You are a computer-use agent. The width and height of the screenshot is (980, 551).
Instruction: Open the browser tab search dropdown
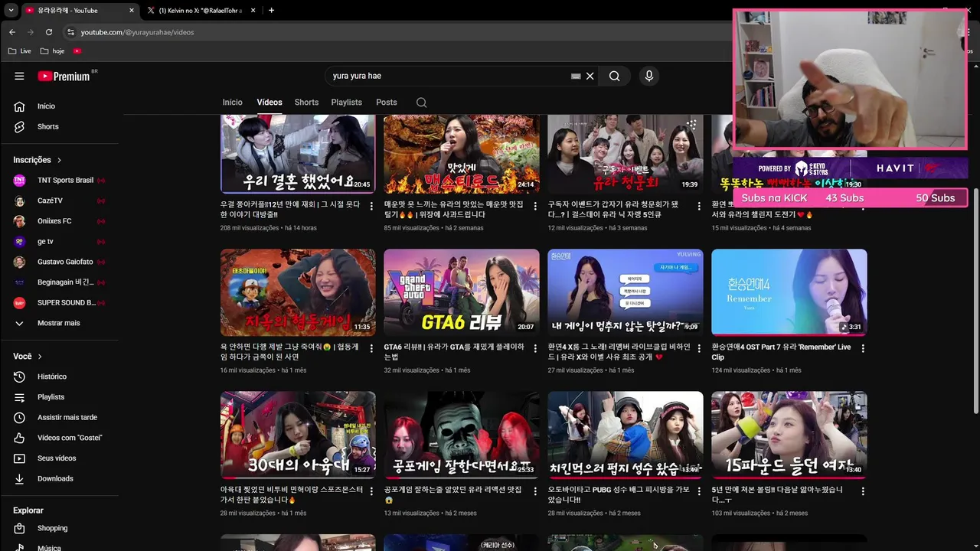11,11
